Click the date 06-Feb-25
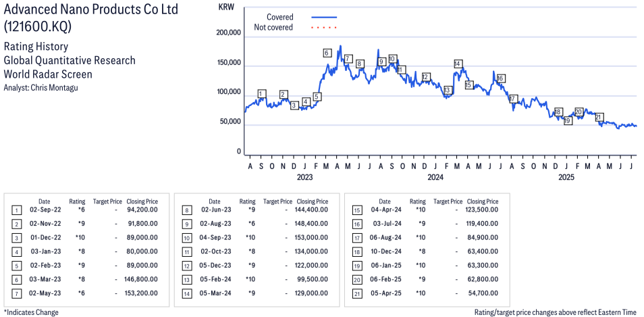Screen dimensions: 644x317 tap(385, 279)
